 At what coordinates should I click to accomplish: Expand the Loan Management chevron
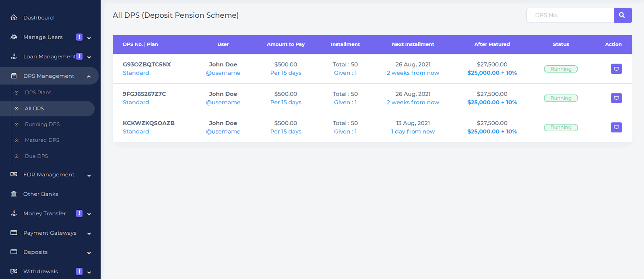(89, 57)
